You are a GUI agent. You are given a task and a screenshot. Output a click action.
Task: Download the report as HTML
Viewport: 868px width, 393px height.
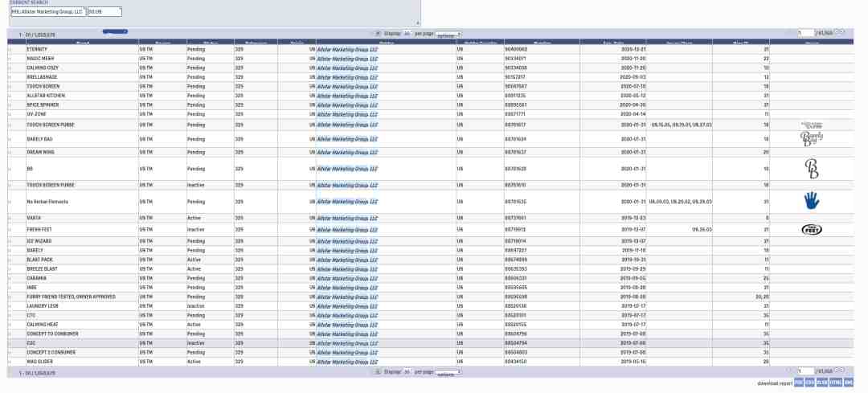836,383
